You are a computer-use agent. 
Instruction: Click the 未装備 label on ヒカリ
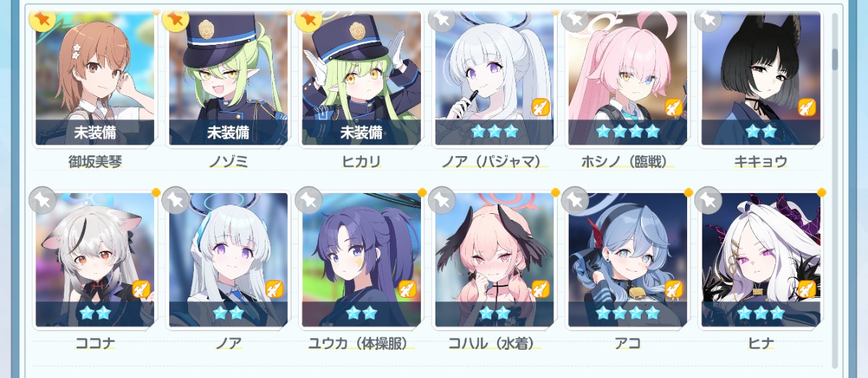tap(361, 132)
